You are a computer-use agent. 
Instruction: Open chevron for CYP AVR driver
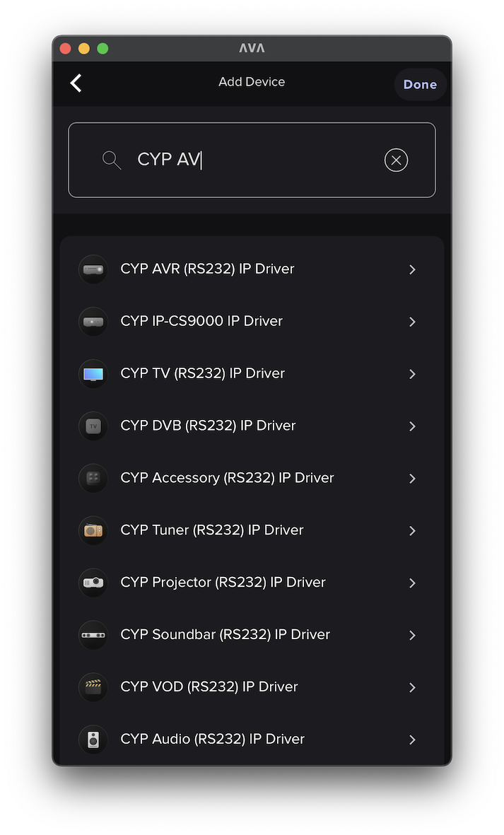[412, 269]
